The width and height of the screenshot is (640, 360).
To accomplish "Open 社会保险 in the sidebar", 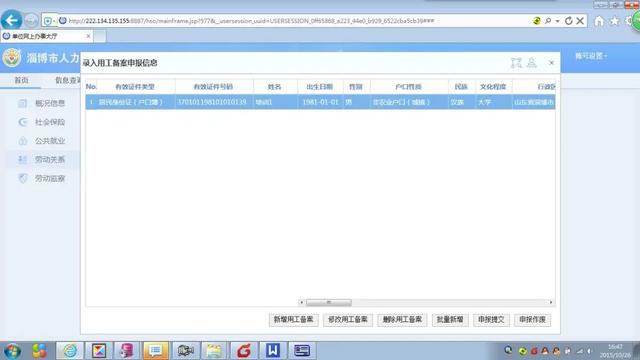I will point(50,122).
